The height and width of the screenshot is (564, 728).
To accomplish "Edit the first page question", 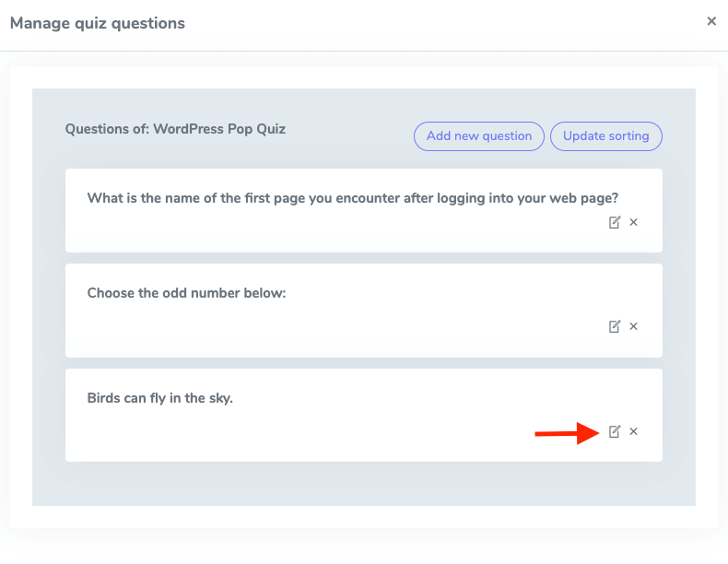I will [x=615, y=222].
